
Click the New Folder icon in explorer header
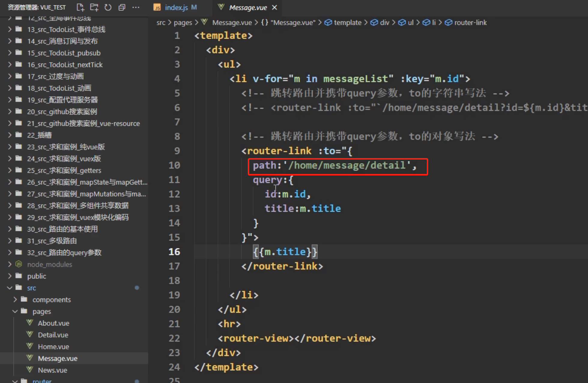pyautogui.click(x=94, y=7)
